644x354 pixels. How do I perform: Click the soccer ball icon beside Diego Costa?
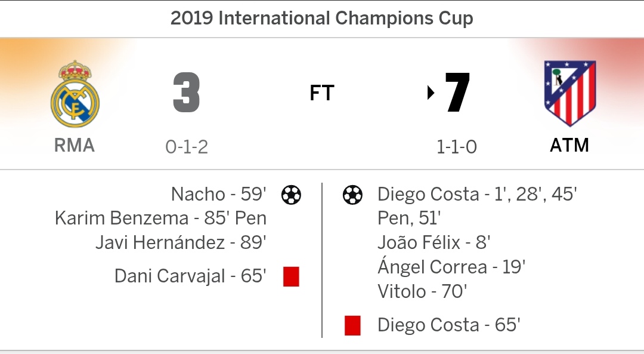[x=352, y=195]
